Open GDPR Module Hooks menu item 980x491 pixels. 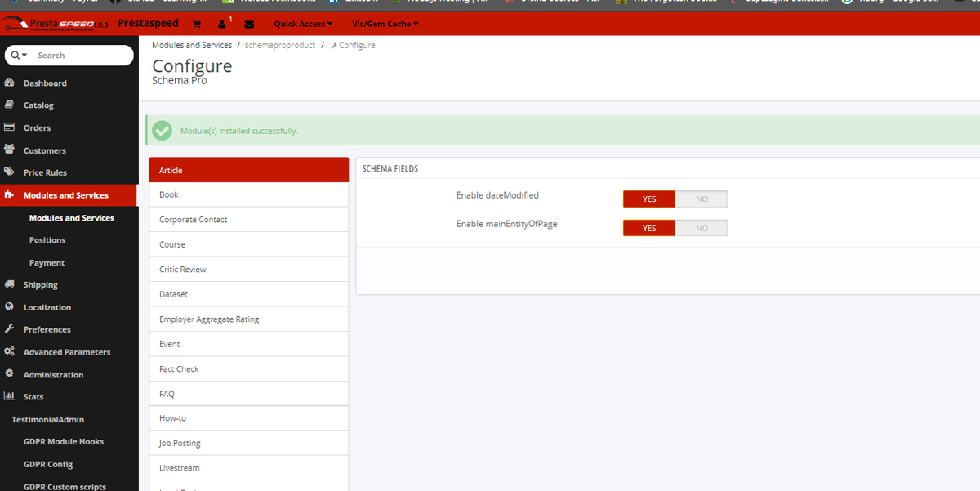[x=64, y=441]
